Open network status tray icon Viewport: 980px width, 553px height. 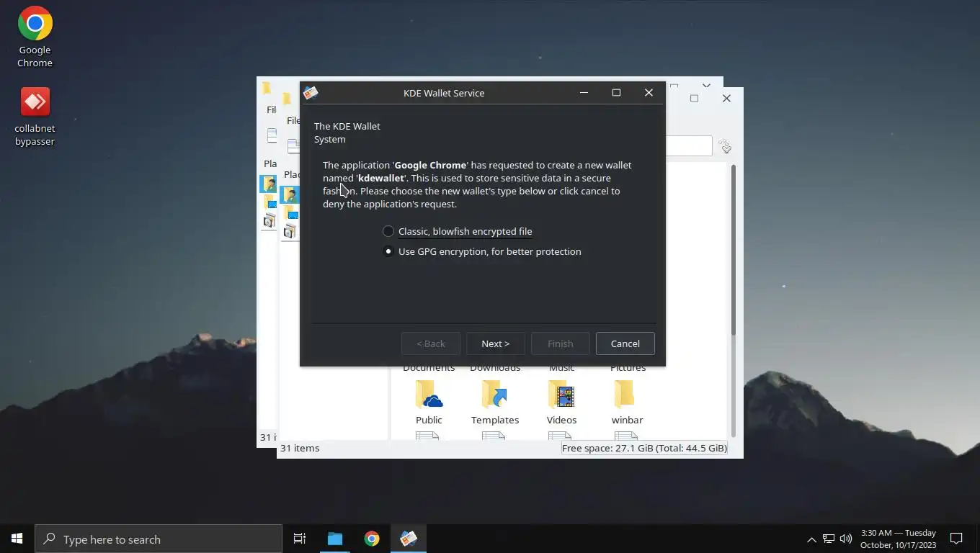tap(829, 539)
